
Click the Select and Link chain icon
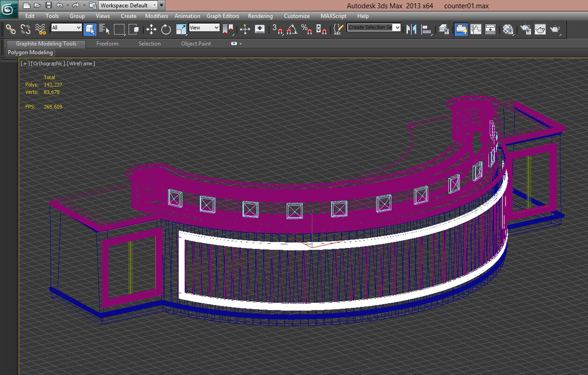point(10,30)
